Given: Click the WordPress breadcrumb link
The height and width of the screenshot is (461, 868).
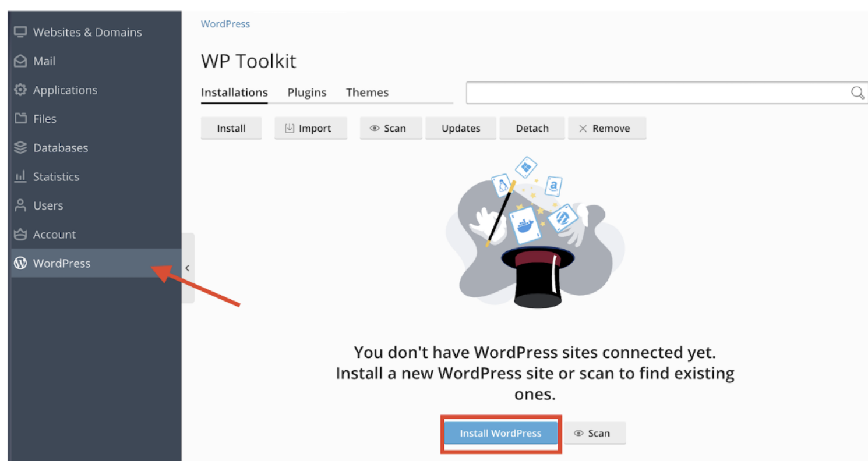Looking at the screenshot, I should pos(225,24).
